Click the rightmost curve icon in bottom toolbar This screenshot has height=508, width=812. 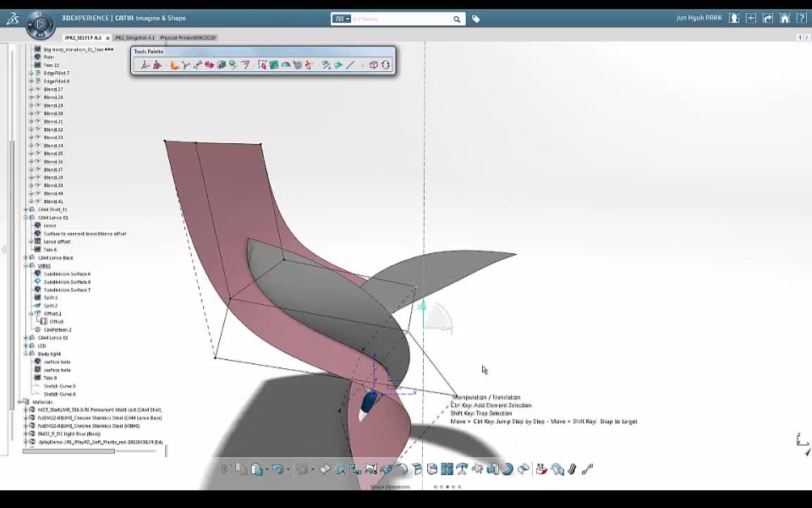coord(587,469)
